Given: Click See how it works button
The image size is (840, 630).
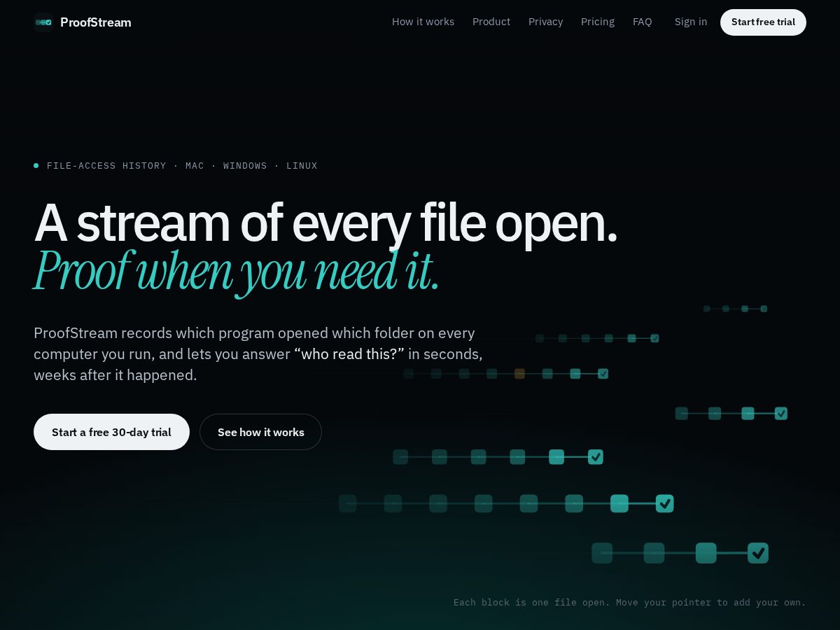Looking at the screenshot, I should click(260, 432).
